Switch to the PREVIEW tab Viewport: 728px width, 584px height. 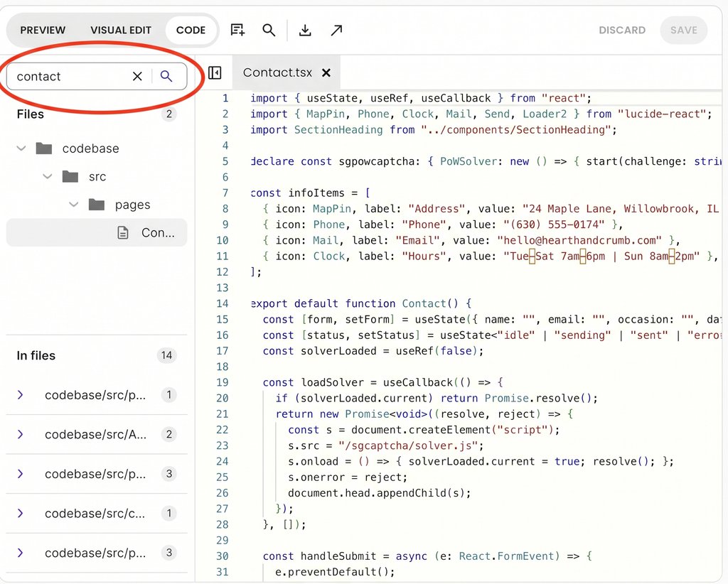point(43,30)
